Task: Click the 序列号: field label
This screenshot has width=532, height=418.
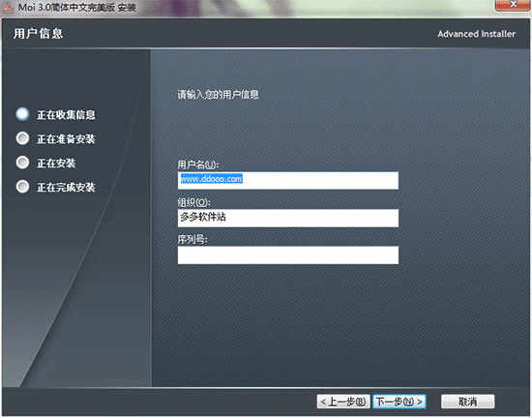Action: click(x=192, y=240)
